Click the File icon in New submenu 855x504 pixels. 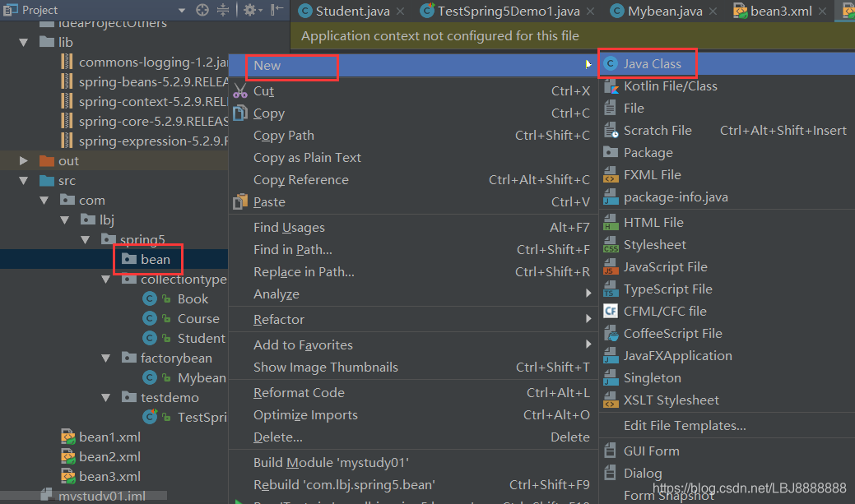point(611,109)
